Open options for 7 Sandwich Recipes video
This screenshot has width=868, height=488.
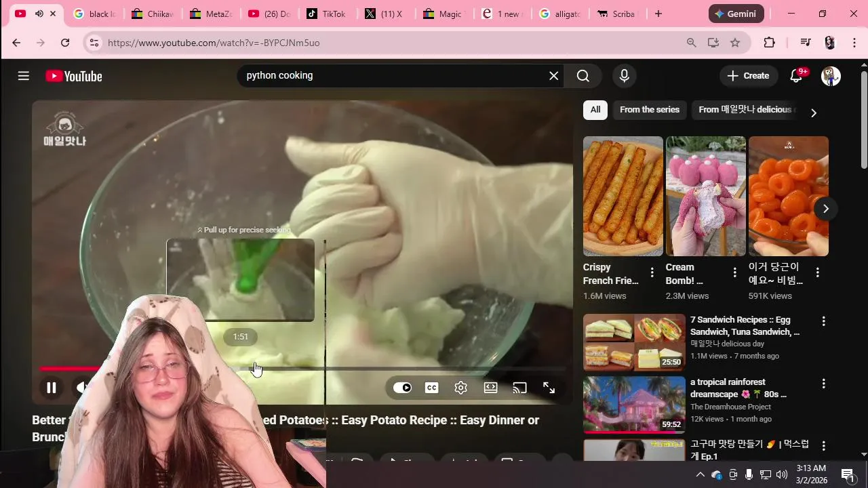824,321
